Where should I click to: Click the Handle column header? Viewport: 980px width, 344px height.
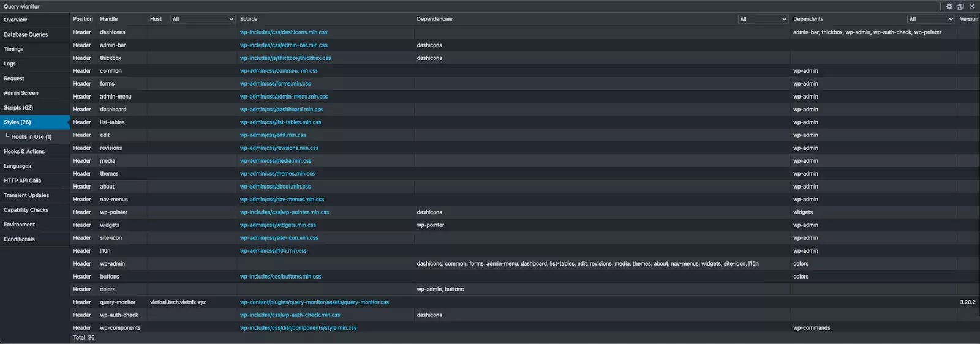tap(109, 20)
